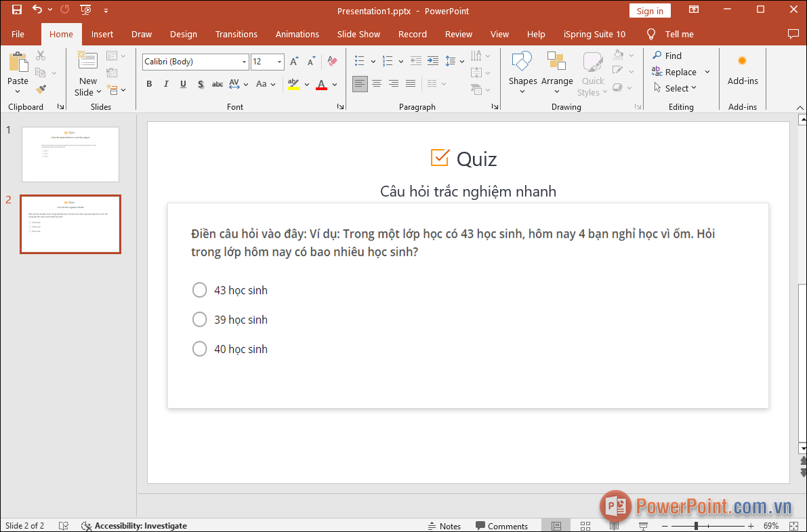807x532 pixels.
Task: Switch to the Insert tab
Action: click(x=102, y=34)
